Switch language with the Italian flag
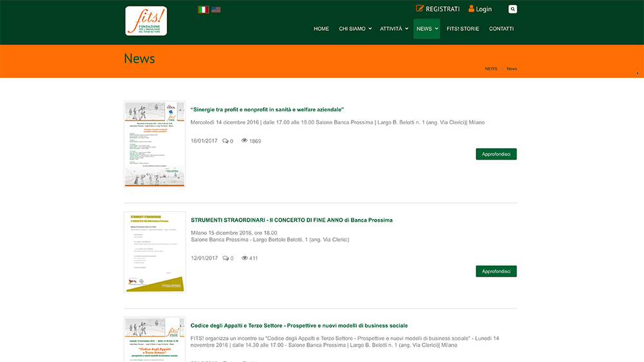 point(204,10)
